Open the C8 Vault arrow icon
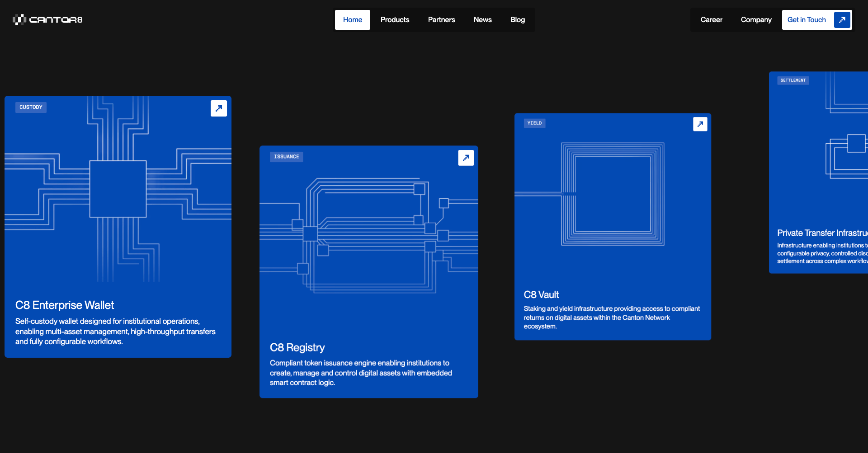The width and height of the screenshot is (868, 453). [700, 124]
